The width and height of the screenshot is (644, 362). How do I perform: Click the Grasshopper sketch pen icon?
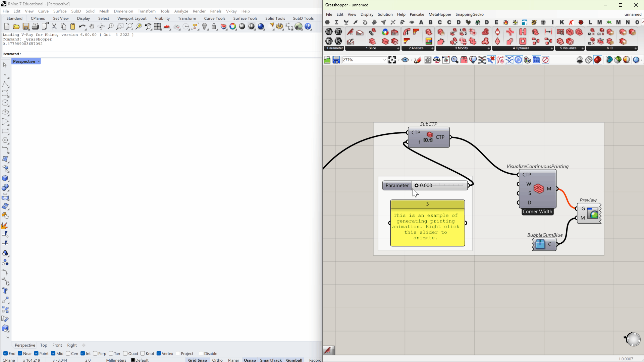(x=418, y=60)
